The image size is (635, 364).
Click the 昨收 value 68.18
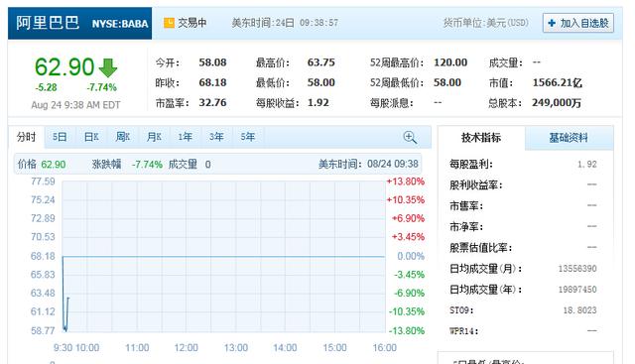212,82
